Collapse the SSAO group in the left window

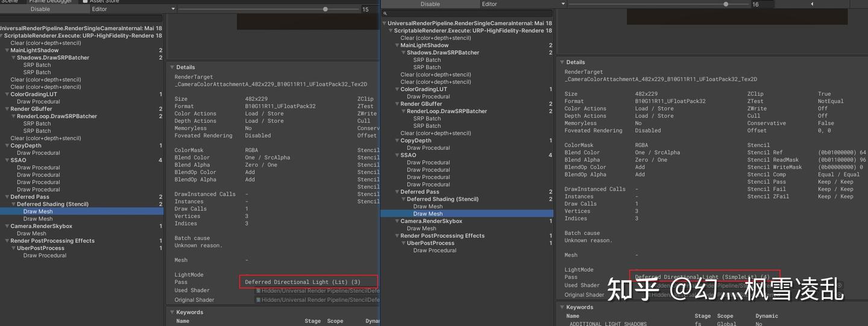coord(7,160)
